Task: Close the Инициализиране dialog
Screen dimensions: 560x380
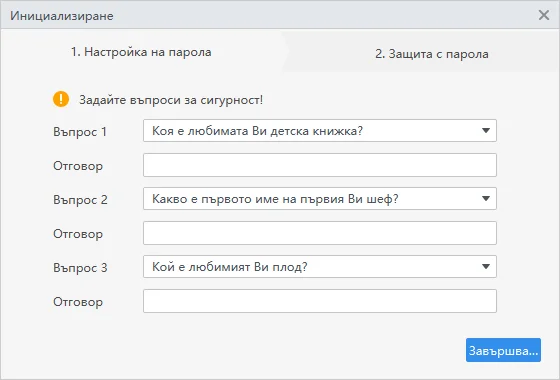Action: [x=544, y=15]
